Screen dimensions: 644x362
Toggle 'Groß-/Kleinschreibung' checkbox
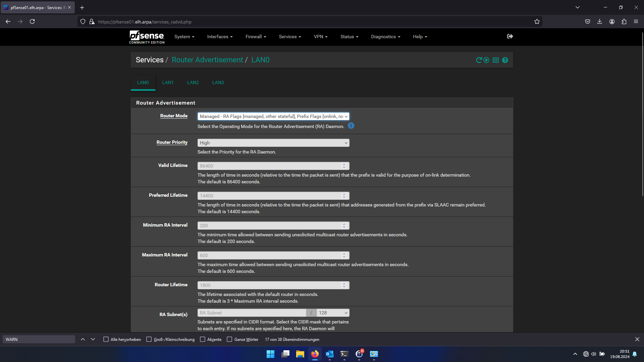coord(149,340)
